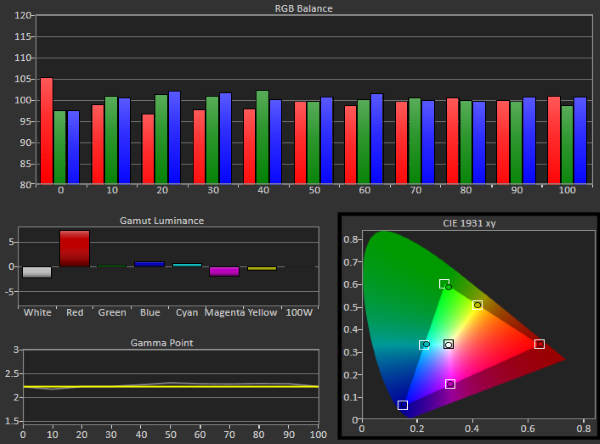
Task: Click the Blue label under Gamut Luminance
Action: pyautogui.click(x=150, y=312)
